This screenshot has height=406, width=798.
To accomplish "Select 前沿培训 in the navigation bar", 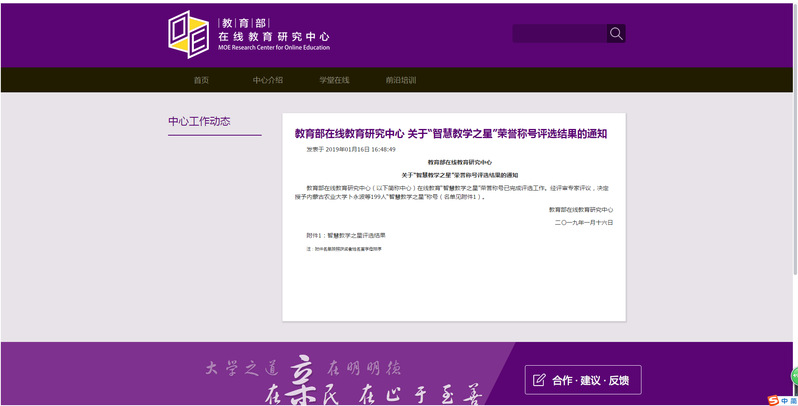I will point(400,80).
